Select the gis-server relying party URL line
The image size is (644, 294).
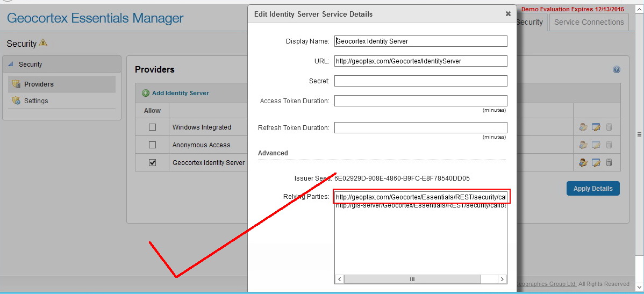421,206
